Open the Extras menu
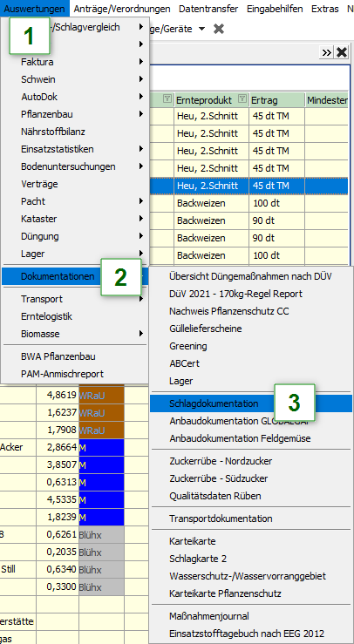354x644 pixels. click(x=325, y=9)
